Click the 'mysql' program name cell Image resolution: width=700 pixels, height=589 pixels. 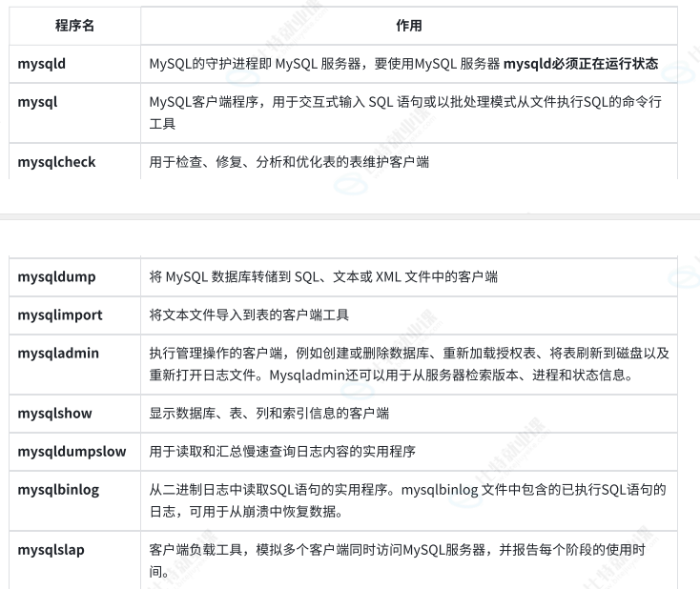point(74,112)
